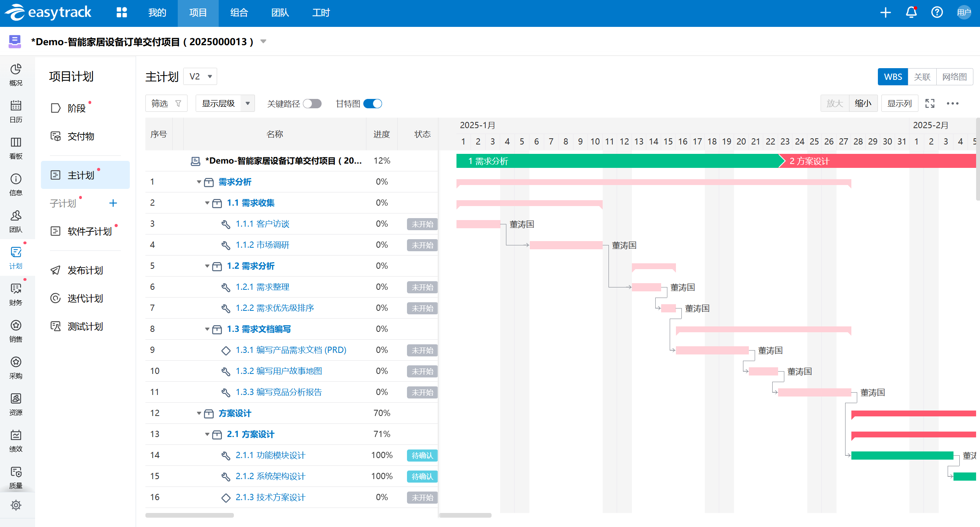
Task: Click plus icon to add 子计划
Action: point(113,203)
